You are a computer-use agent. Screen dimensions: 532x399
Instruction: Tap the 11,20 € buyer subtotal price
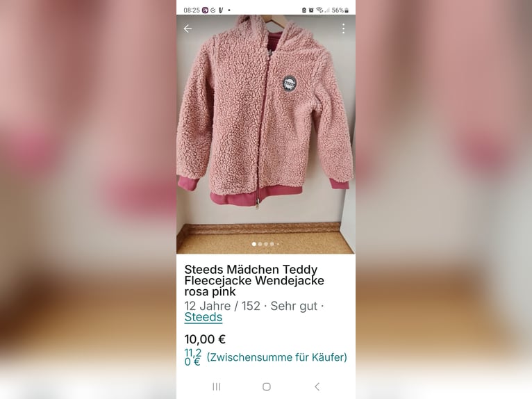coord(192,357)
